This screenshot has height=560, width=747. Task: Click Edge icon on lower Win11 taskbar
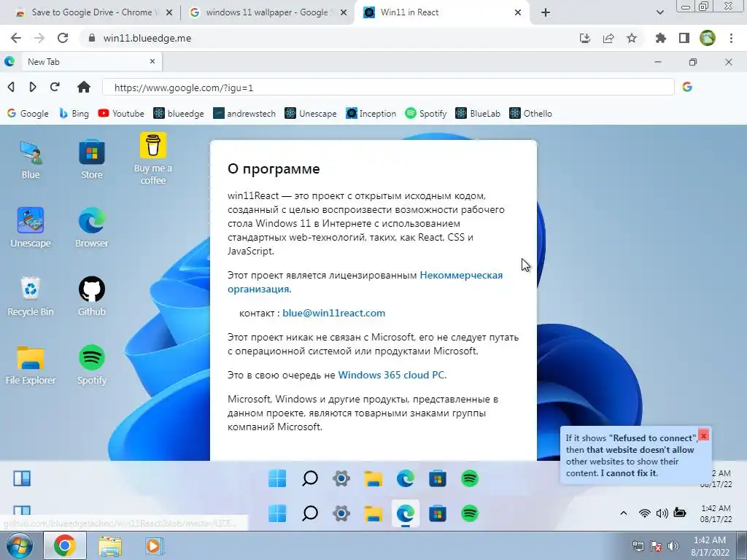[406, 513]
